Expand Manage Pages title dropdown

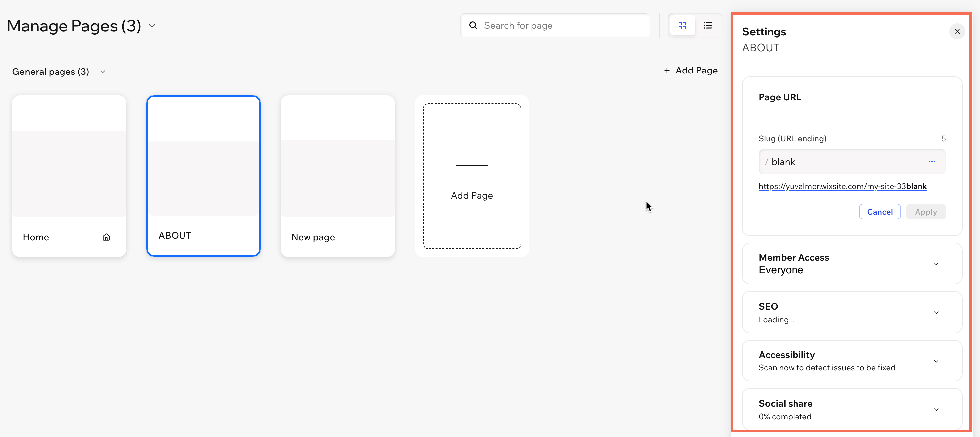click(x=152, y=26)
